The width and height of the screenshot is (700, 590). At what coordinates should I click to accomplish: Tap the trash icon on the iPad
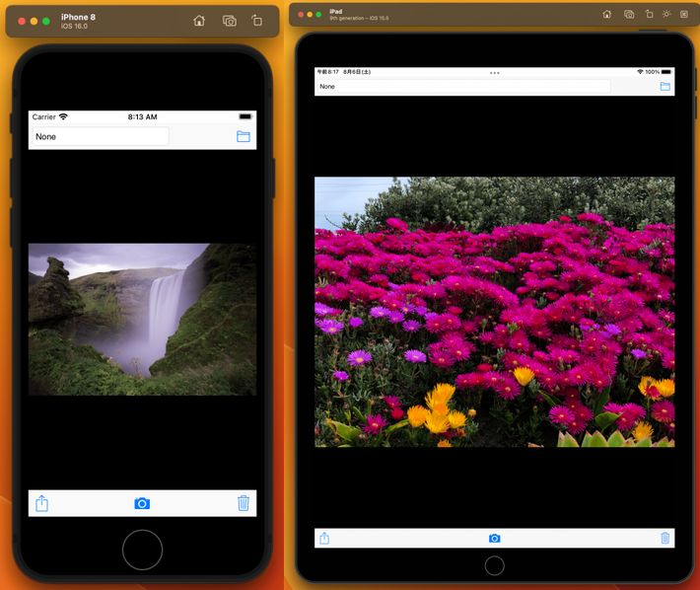click(x=665, y=539)
